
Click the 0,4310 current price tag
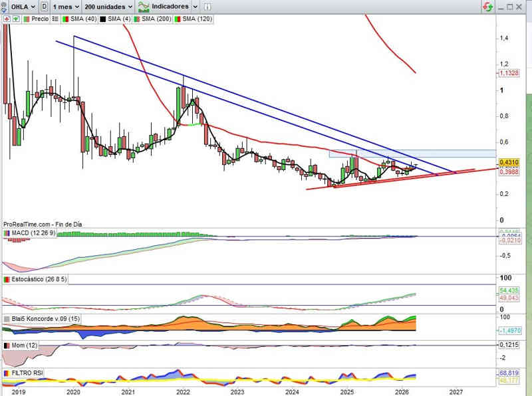509,161
